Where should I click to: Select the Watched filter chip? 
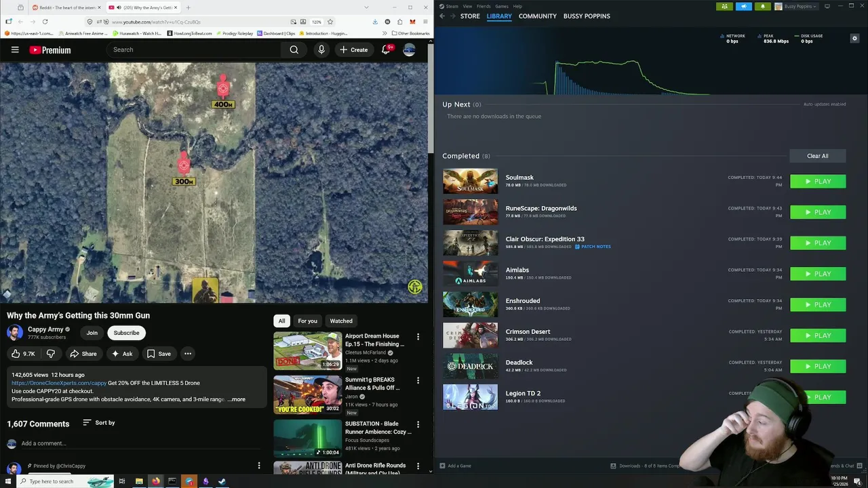pyautogui.click(x=341, y=321)
